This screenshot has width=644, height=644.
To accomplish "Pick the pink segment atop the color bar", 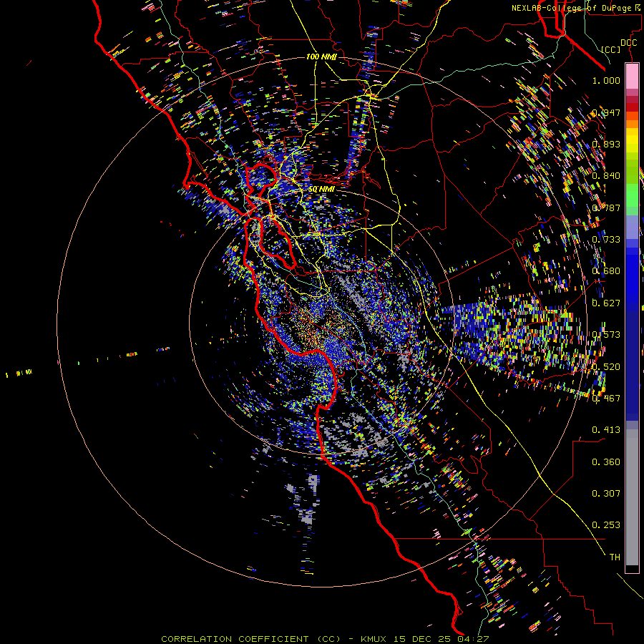I will tap(632, 76).
